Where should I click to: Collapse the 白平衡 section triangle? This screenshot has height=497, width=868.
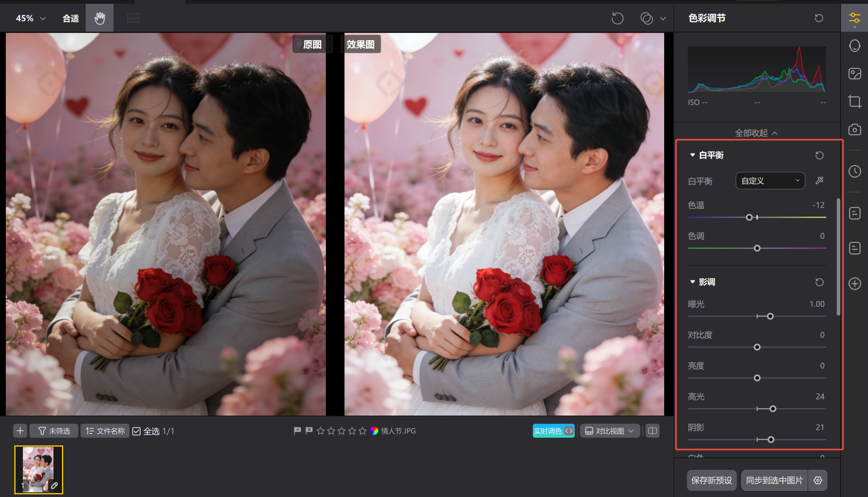coord(692,155)
